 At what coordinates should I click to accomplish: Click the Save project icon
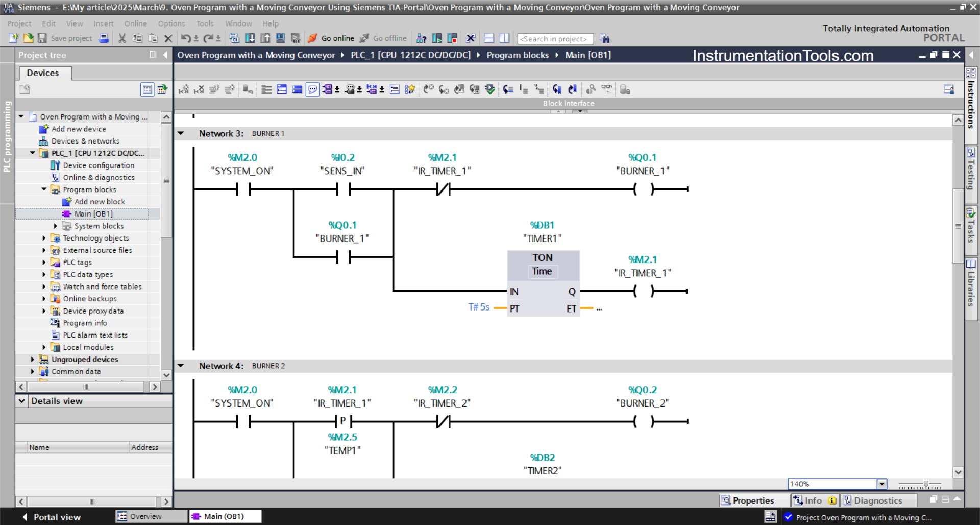tap(42, 38)
